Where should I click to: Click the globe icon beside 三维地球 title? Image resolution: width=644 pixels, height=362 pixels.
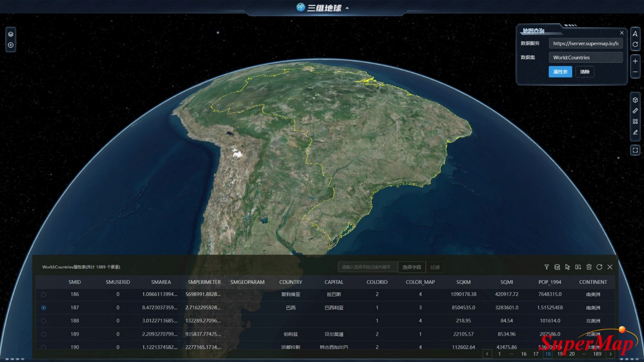[x=300, y=8]
